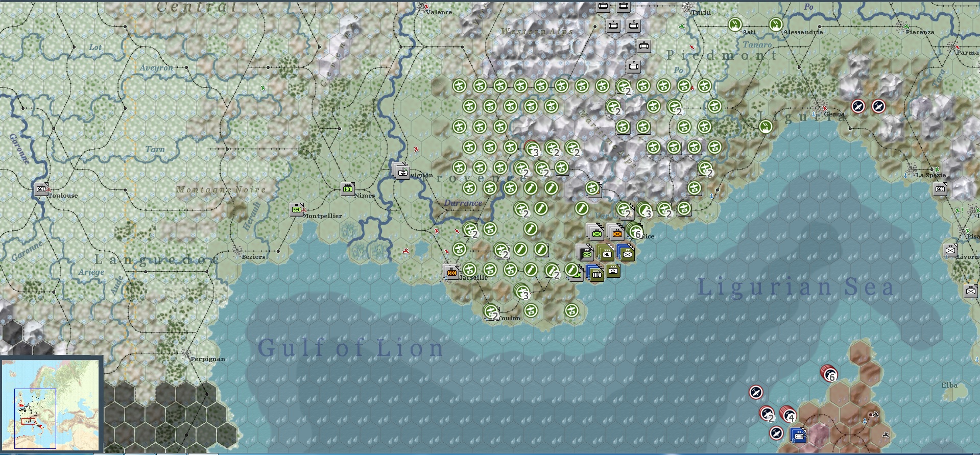Click the Beziers city label
This screenshot has width=980, height=455.
pos(253,257)
